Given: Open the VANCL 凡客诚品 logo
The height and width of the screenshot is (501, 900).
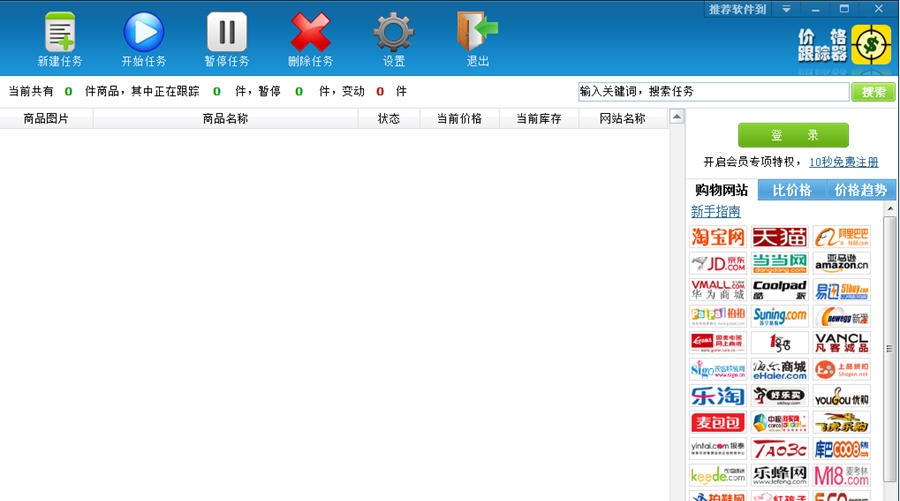Looking at the screenshot, I should (x=841, y=343).
